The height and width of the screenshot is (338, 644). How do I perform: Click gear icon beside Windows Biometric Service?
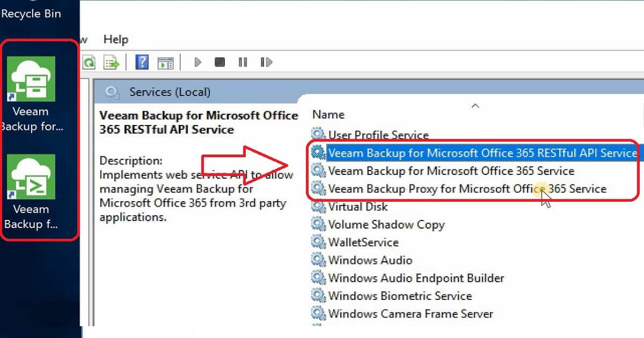pyautogui.click(x=319, y=296)
